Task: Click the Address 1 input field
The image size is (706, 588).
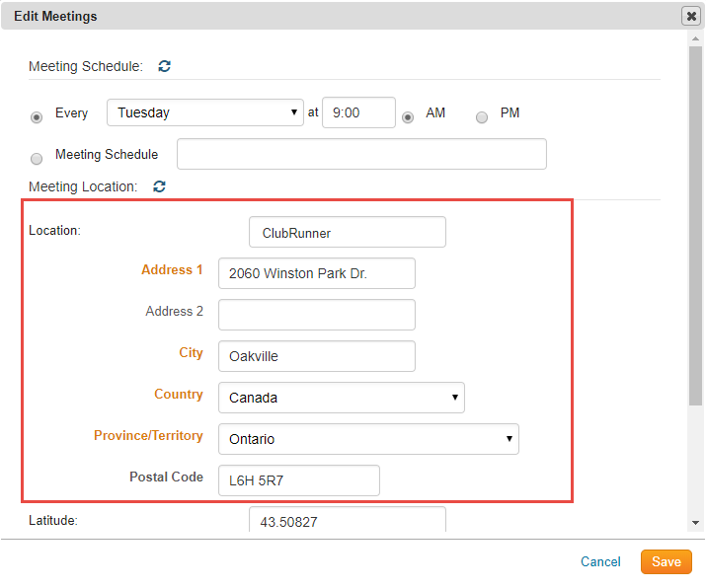Action: click(x=316, y=273)
